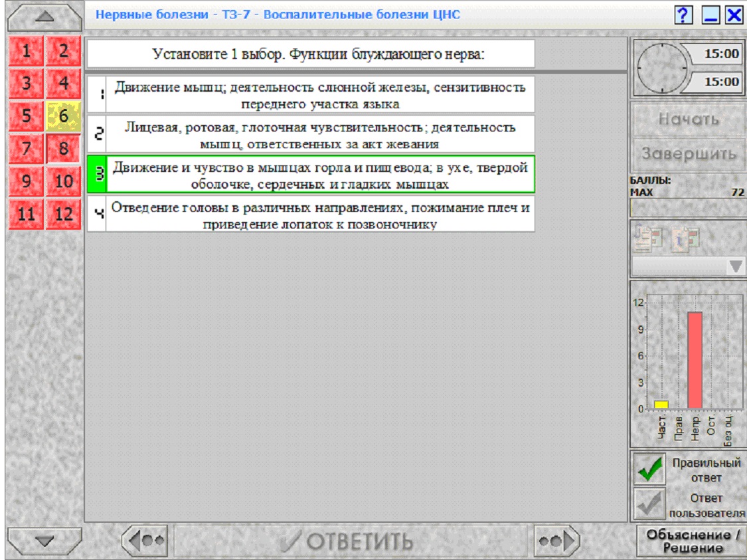The image size is (747, 560).
Task: Choose answer 2 about chewing muscles
Action: (311, 135)
